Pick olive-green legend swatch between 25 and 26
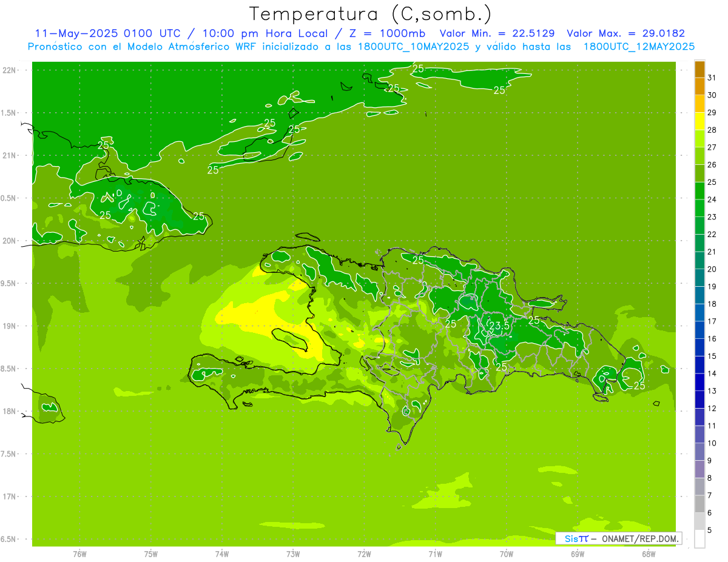728x562 pixels. pos(699,173)
